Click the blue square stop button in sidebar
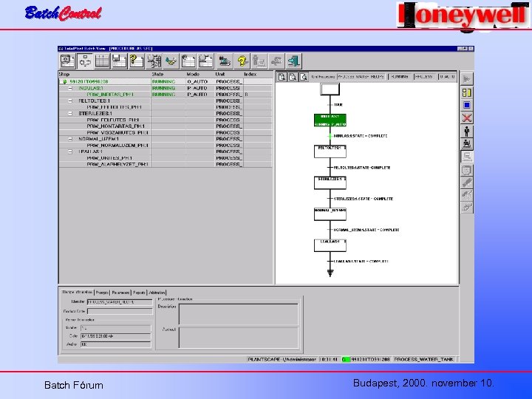 467,105
